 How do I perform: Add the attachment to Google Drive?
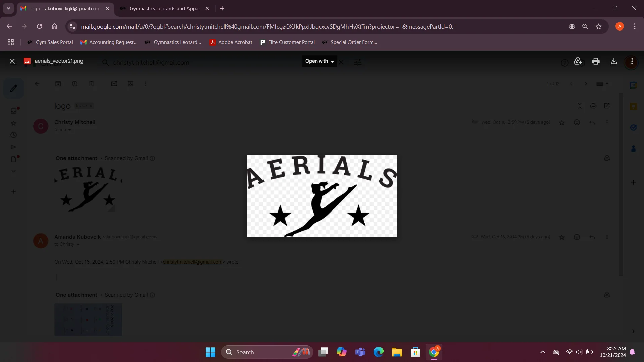[x=578, y=61]
